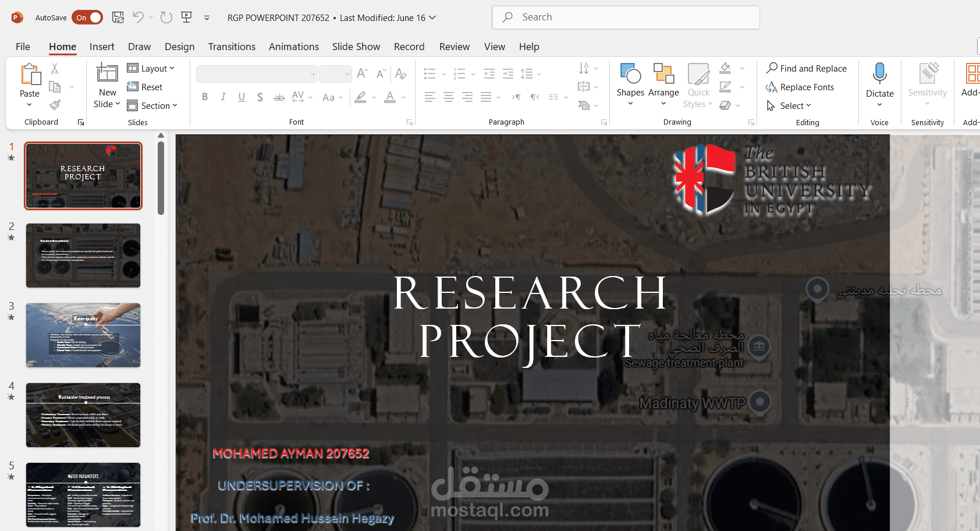Screen dimensions: 980x531
Task: Toggle align right
Action: tap(467, 97)
